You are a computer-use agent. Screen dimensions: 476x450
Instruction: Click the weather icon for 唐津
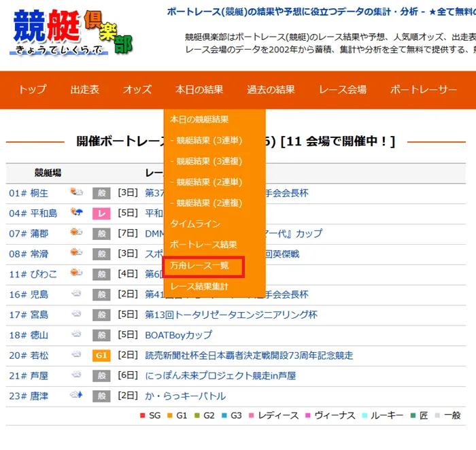[76, 396]
